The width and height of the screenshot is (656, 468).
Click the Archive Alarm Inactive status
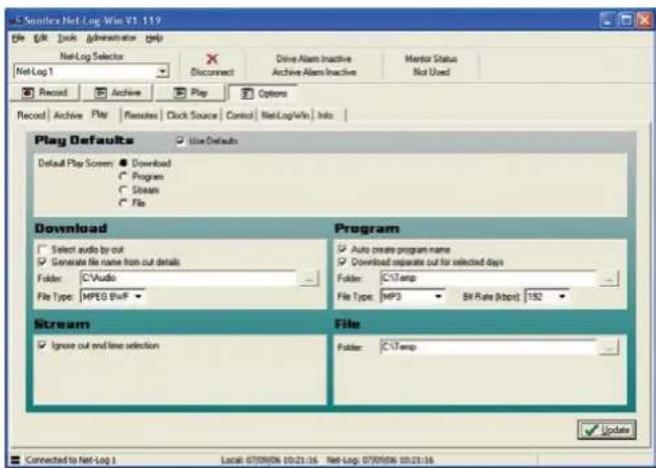point(314,72)
